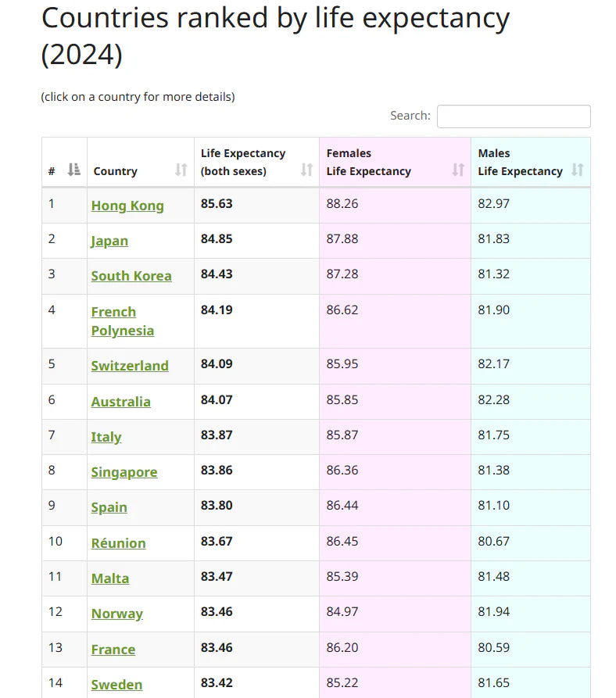
Task: Select the Norway link
Action: click(x=117, y=614)
